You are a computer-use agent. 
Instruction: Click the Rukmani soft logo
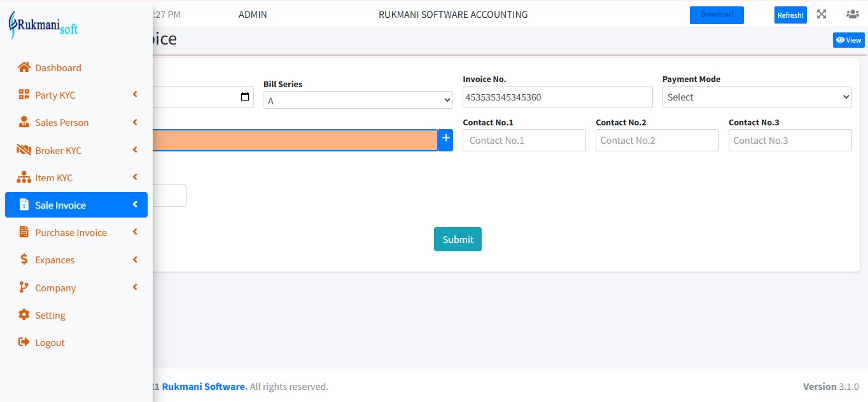pos(43,25)
